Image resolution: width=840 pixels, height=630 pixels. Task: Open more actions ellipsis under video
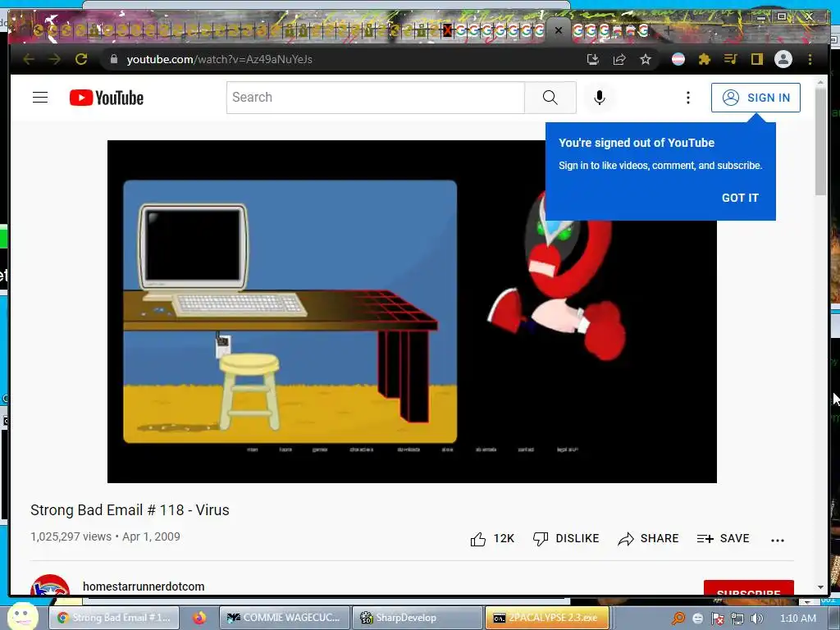(x=778, y=540)
